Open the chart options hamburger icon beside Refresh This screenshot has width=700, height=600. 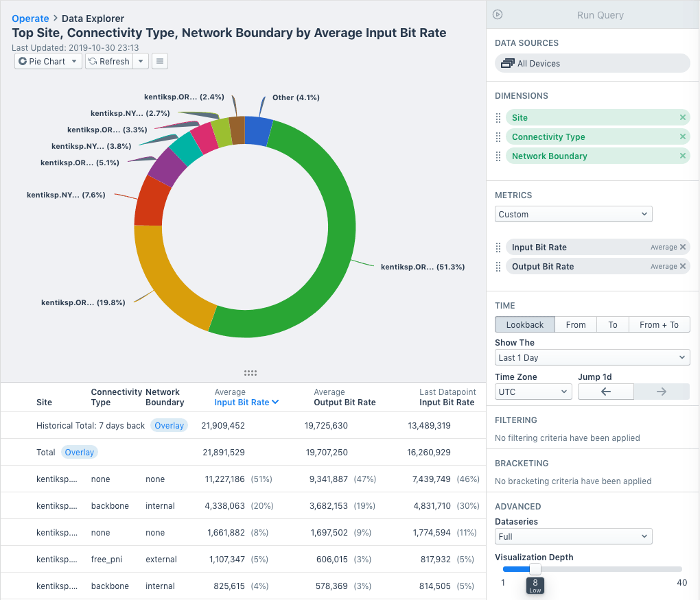pyautogui.click(x=159, y=61)
